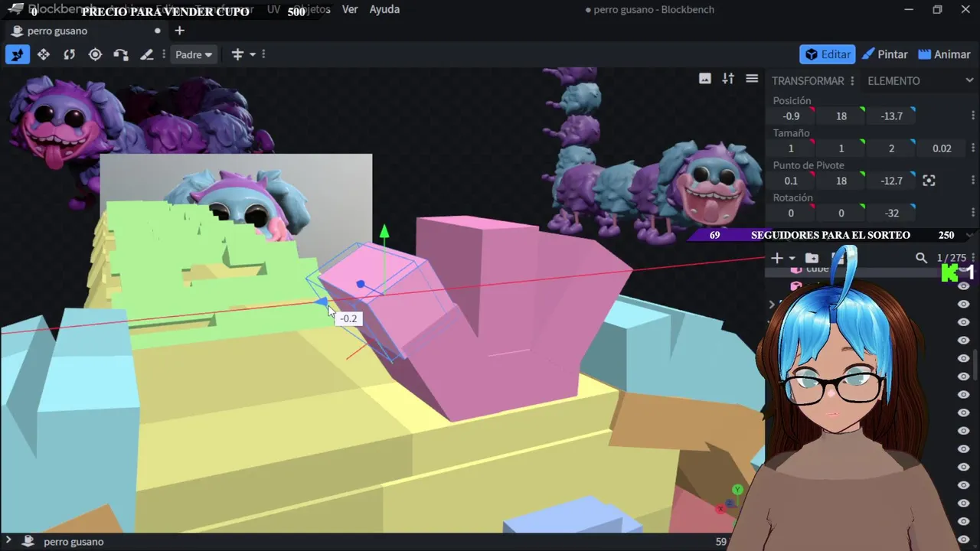Image resolution: width=980 pixels, height=551 pixels.
Task: Click the XYZ orientation gizmo at viewport corner
Action: click(x=730, y=500)
